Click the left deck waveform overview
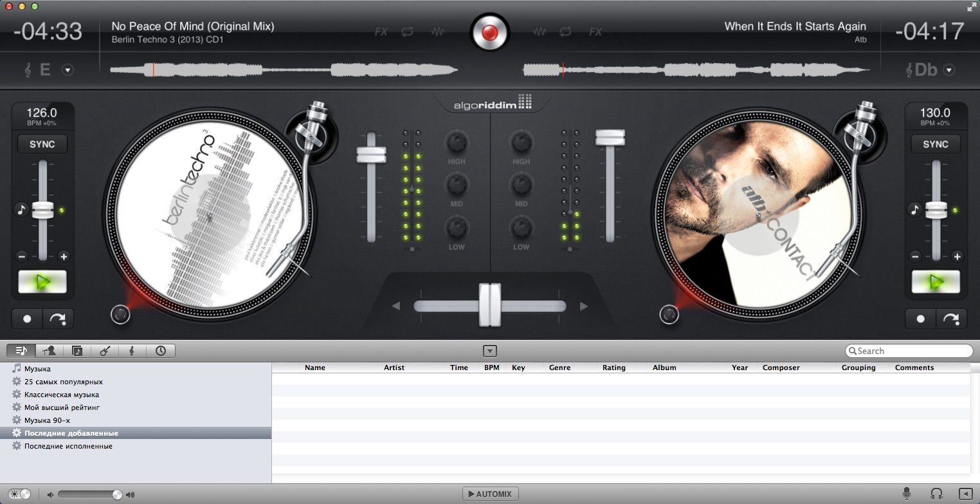980x504 pixels. tap(284, 70)
